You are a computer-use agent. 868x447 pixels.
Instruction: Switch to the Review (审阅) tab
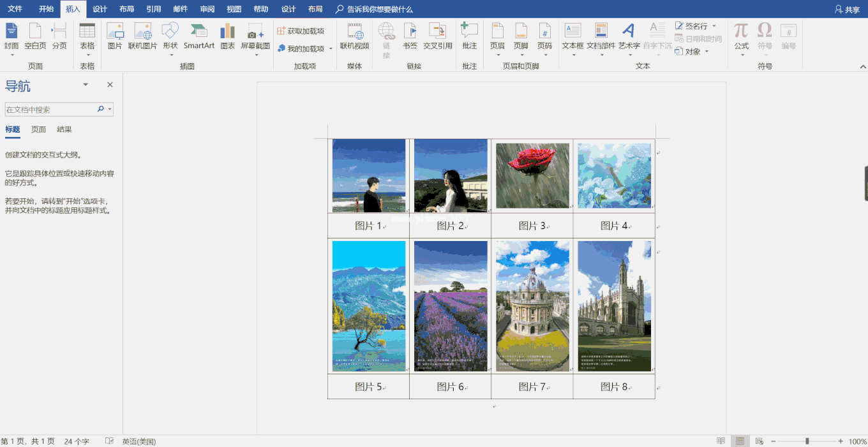pyautogui.click(x=207, y=9)
